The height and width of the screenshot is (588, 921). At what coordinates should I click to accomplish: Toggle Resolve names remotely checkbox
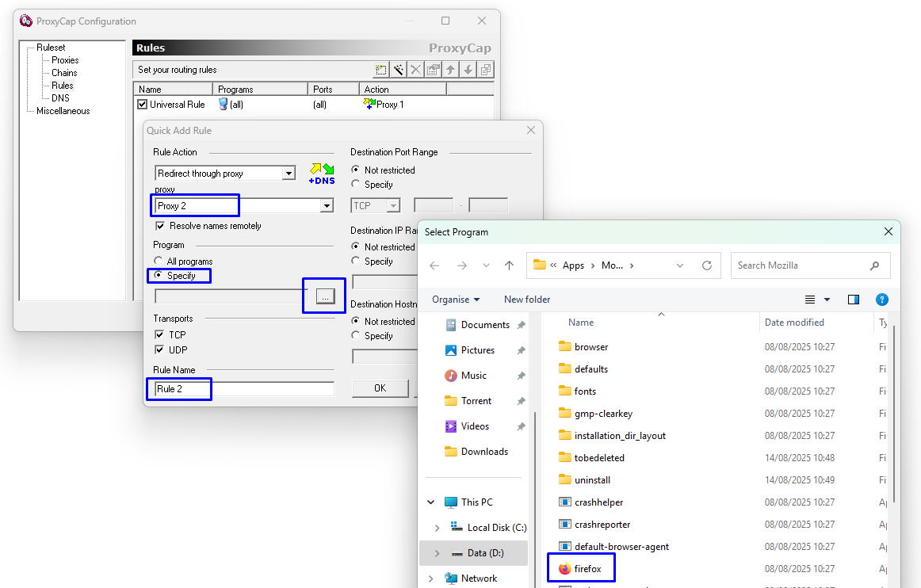click(160, 226)
